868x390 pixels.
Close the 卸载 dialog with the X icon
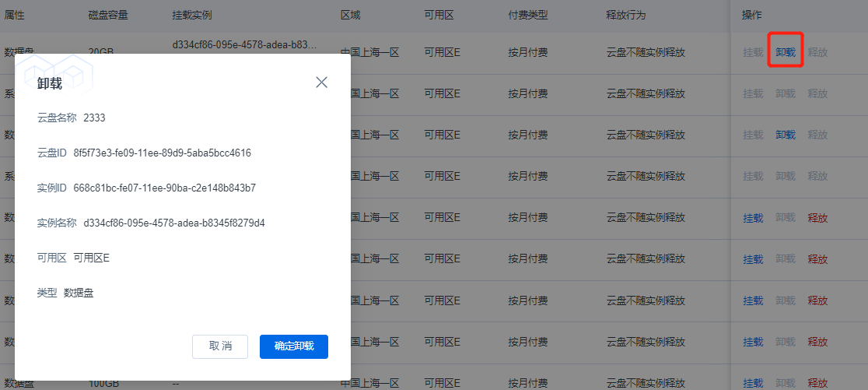point(321,83)
